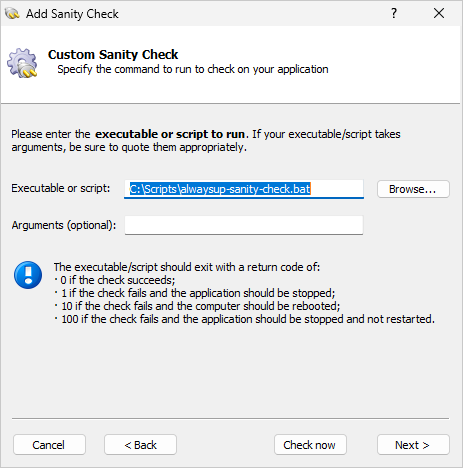The image size is (463, 468).
Task: Click the gear with plug header icon
Action: click(22, 63)
